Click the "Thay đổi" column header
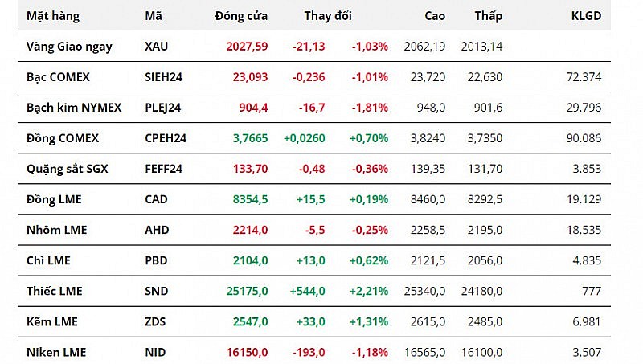Screen dimensions: 643x364 tap(328, 16)
